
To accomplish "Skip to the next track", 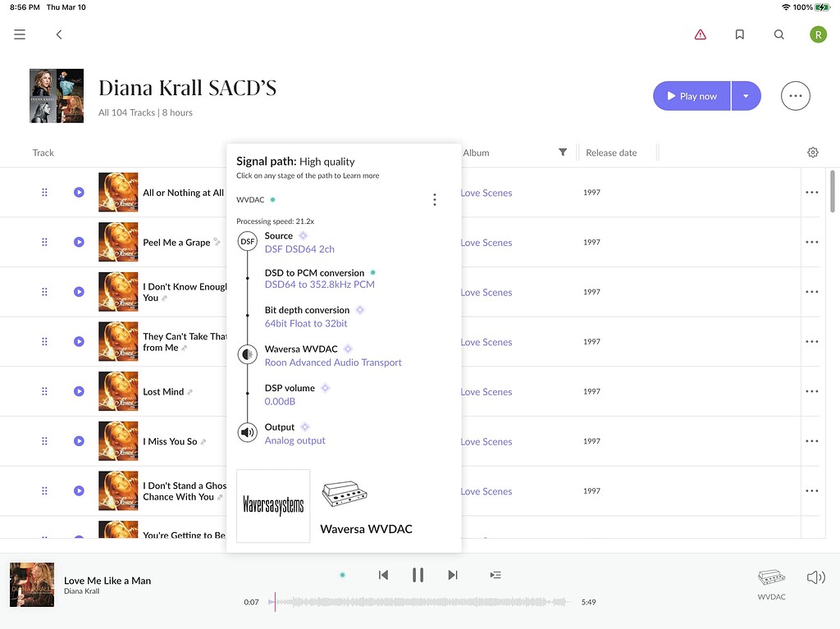I will [x=453, y=575].
